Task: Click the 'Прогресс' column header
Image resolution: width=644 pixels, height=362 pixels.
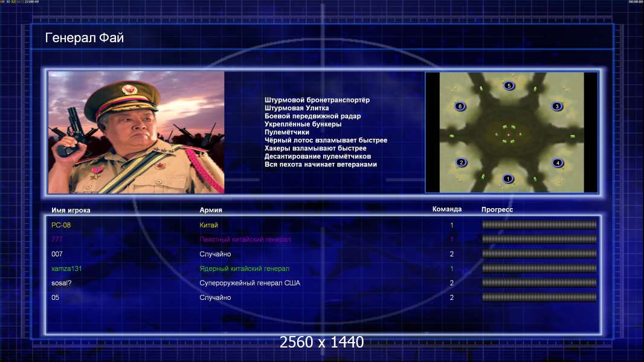Action: (497, 209)
